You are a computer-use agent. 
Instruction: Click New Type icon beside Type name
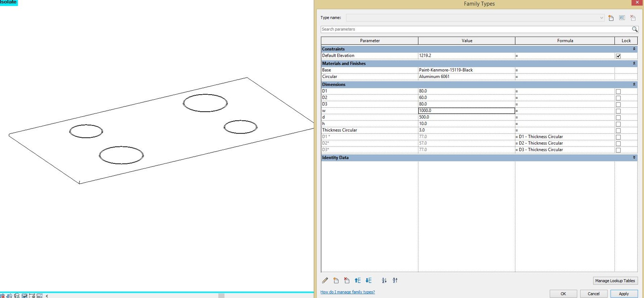pos(611,18)
